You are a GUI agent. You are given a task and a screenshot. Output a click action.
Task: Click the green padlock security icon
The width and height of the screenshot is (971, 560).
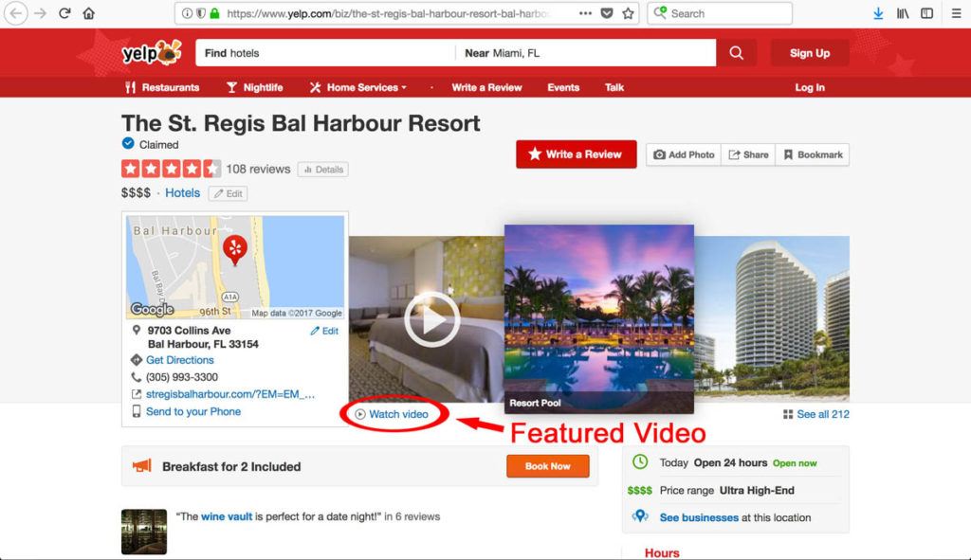coord(214,13)
